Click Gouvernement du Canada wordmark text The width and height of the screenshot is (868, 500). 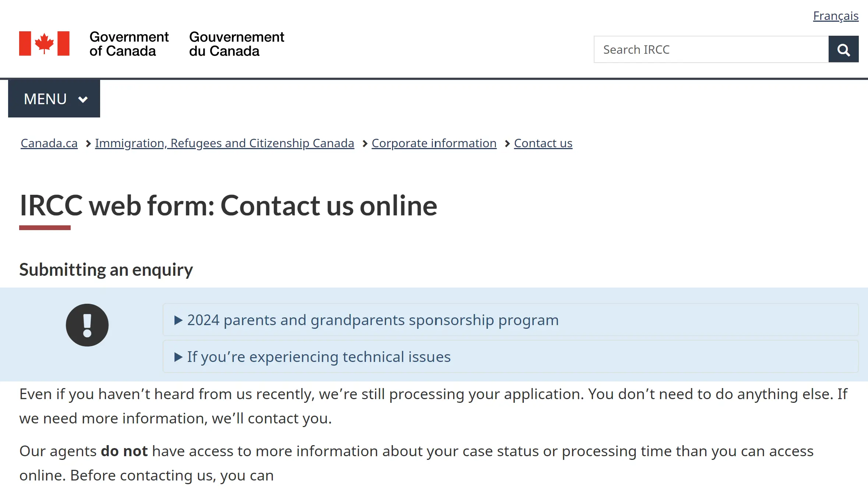click(x=236, y=44)
